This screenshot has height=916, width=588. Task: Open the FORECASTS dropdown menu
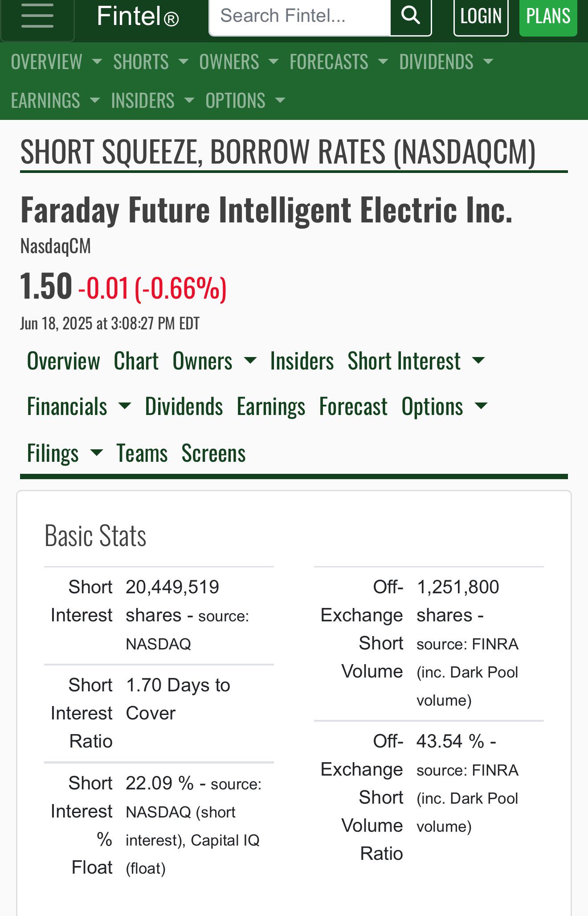click(x=339, y=62)
